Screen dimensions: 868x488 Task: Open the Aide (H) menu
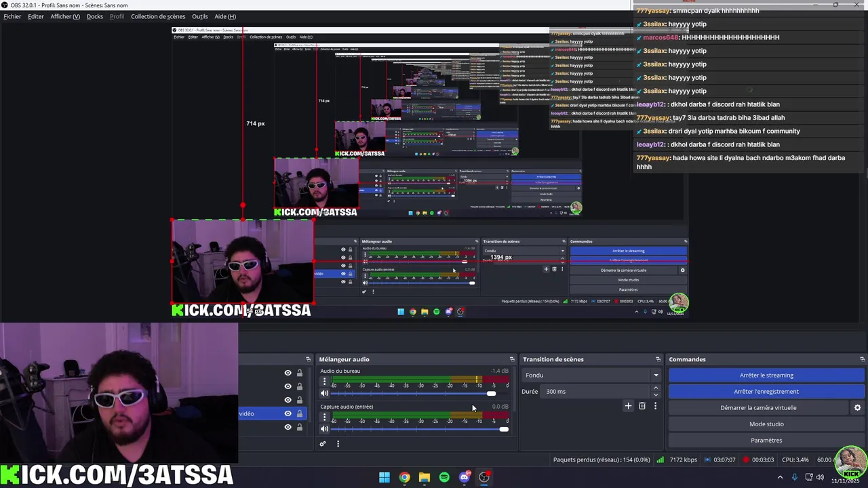click(x=225, y=16)
